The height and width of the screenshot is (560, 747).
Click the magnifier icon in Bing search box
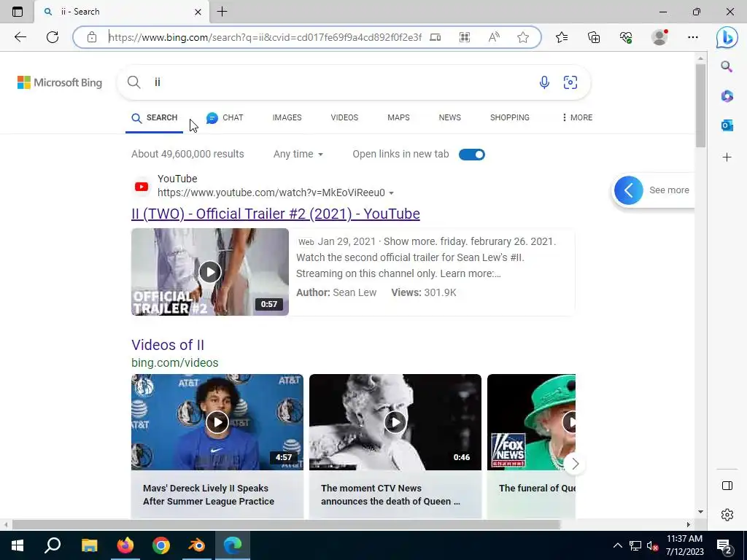click(134, 82)
